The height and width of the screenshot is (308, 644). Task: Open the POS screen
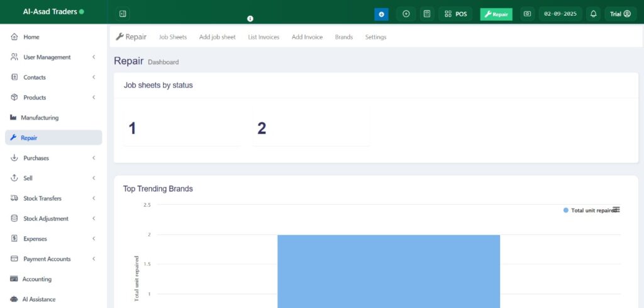click(x=456, y=14)
